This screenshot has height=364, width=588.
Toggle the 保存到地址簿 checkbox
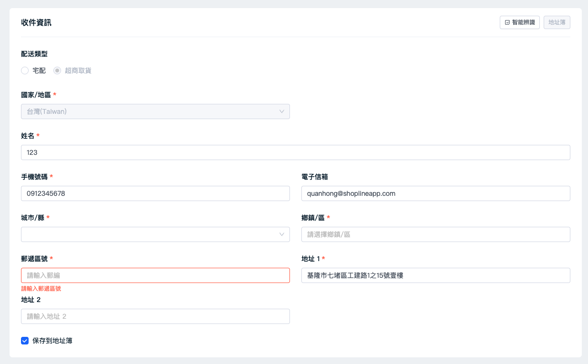(25, 341)
